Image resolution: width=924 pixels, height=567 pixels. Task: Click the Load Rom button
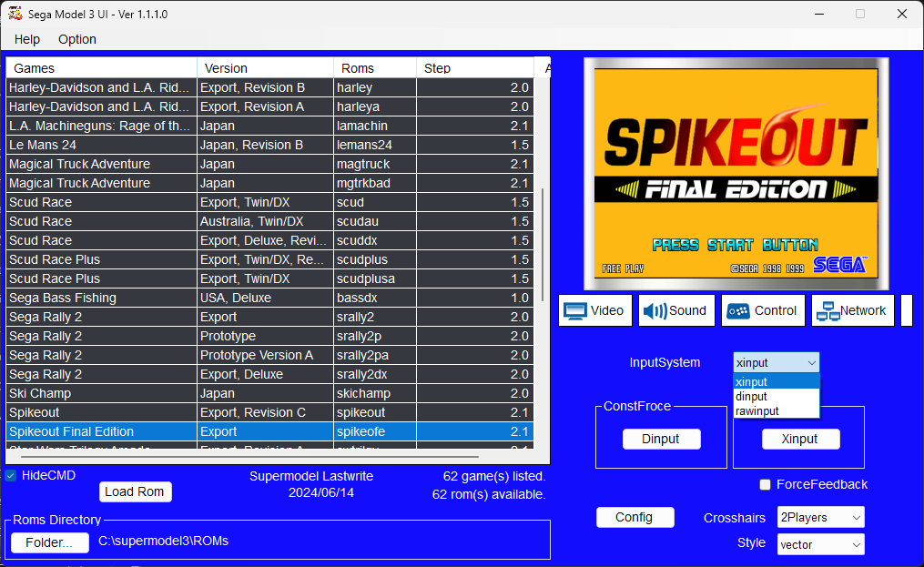(135, 491)
